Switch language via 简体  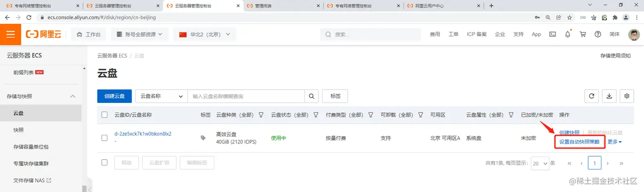[x=615, y=35]
